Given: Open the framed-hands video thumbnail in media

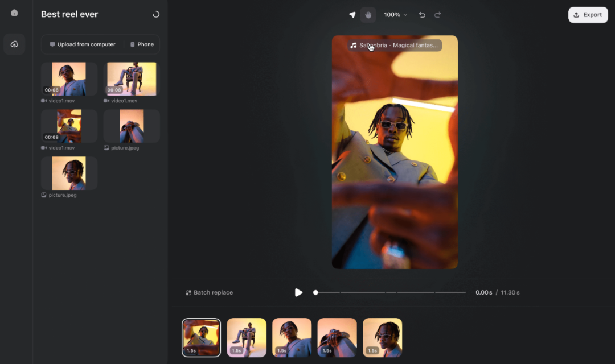Looking at the screenshot, I should [69, 126].
